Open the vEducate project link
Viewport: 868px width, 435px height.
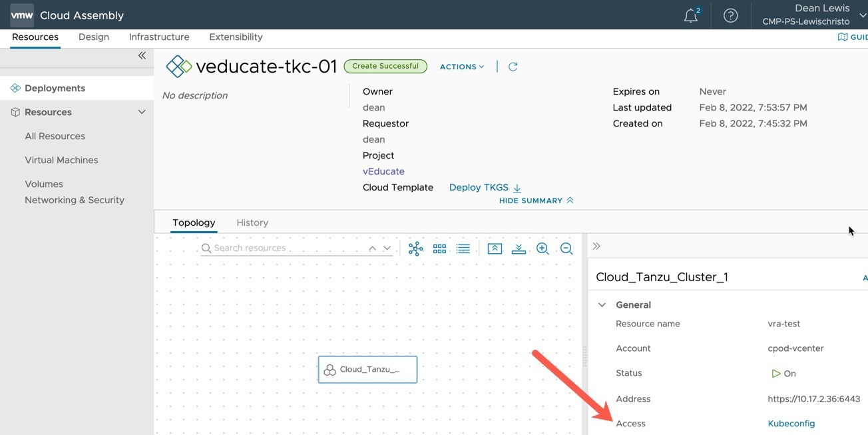point(383,171)
